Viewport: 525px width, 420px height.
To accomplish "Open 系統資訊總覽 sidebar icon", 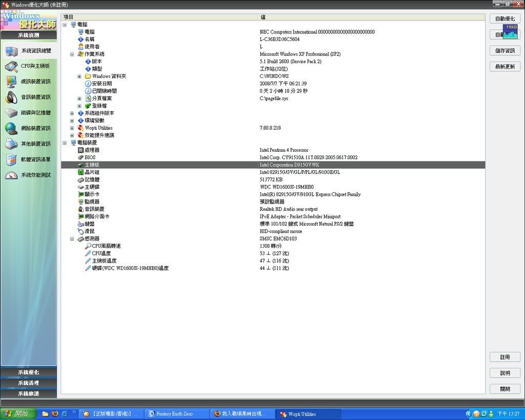I will [x=11, y=51].
